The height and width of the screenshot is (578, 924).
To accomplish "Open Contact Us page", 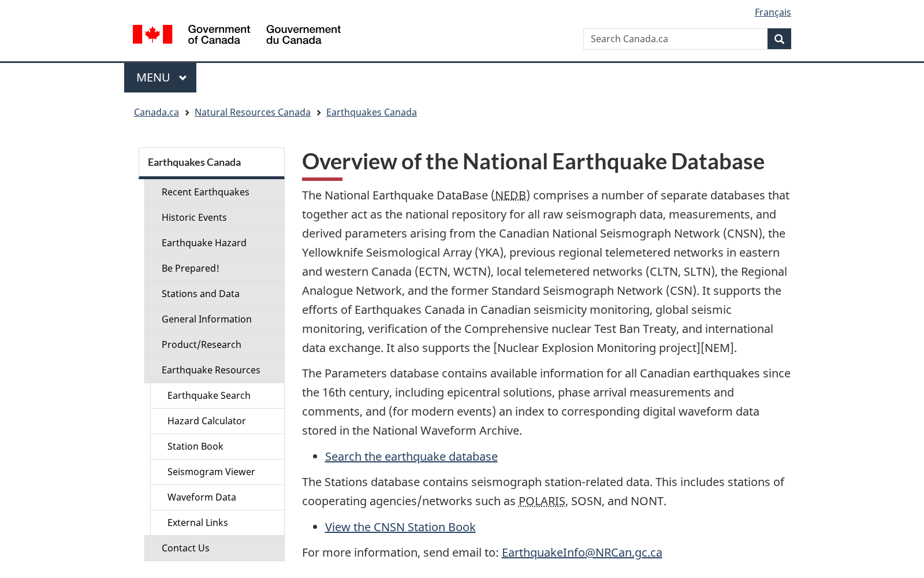I will click(x=214, y=548).
